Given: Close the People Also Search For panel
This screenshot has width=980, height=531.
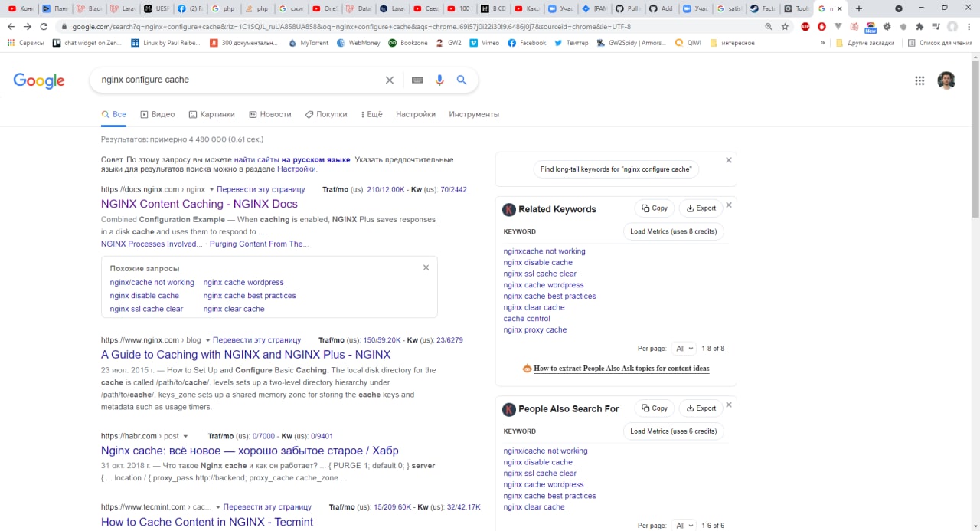Looking at the screenshot, I should (x=729, y=405).
